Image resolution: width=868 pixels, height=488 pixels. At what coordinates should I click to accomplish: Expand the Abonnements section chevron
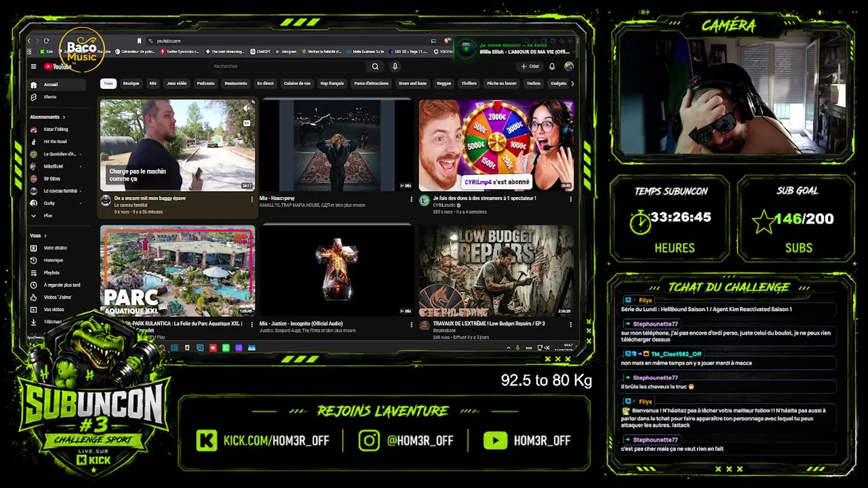(64, 117)
